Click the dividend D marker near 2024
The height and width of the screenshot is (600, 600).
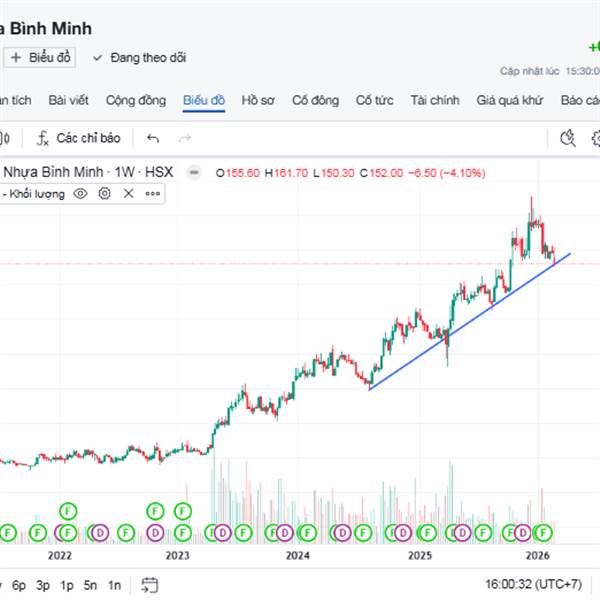pyautogui.click(x=283, y=532)
